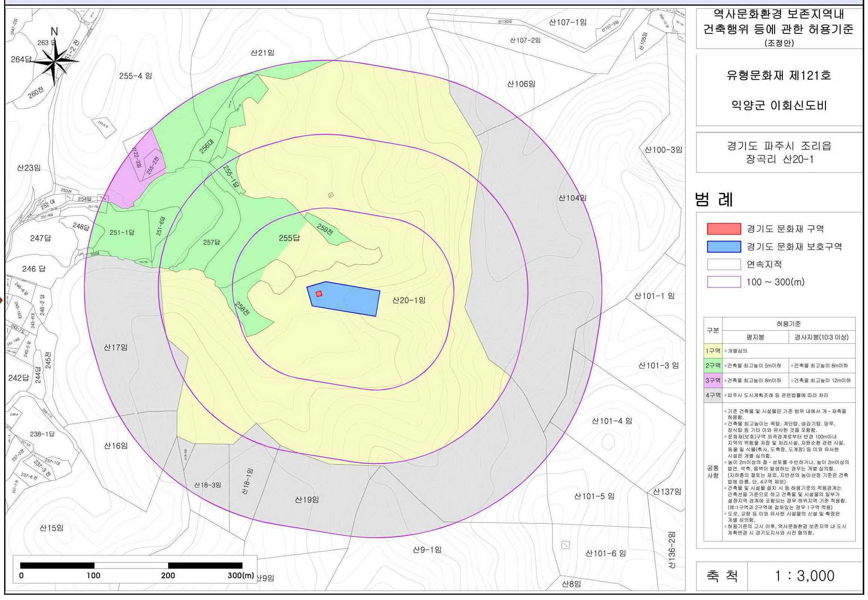Click the 255답 parcel label
The image size is (868, 600).
click(289, 238)
